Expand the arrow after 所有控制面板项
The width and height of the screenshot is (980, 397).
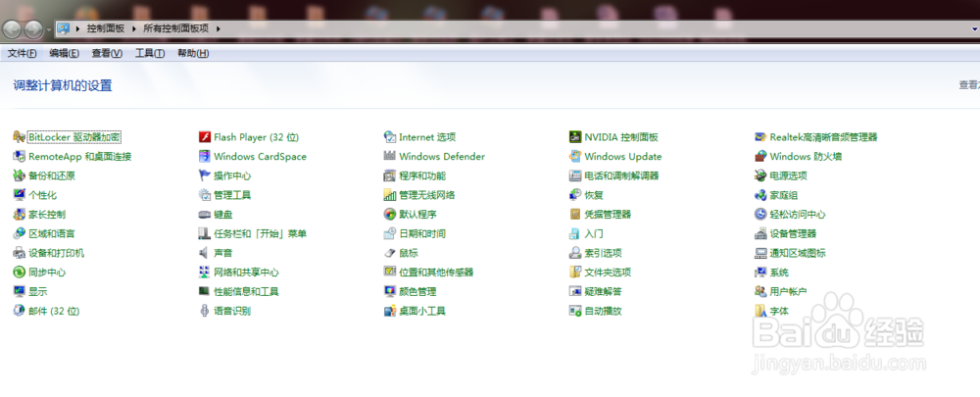click(x=219, y=28)
